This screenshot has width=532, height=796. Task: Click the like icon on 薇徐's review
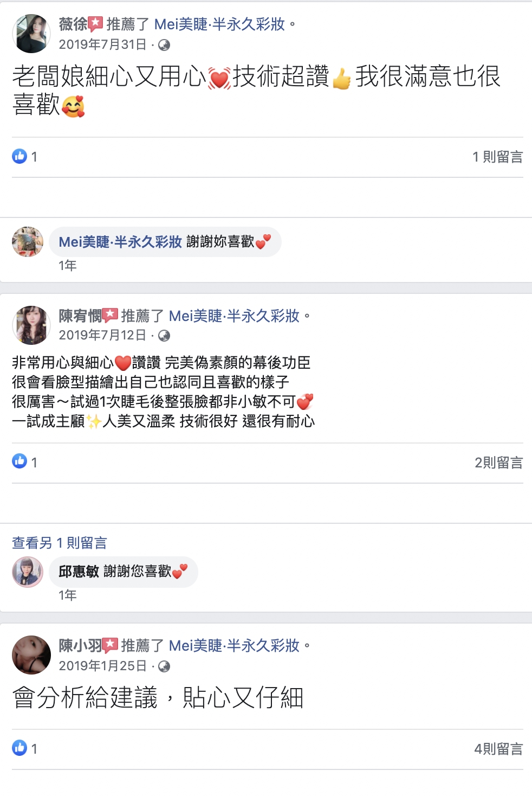[x=20, y=156]
